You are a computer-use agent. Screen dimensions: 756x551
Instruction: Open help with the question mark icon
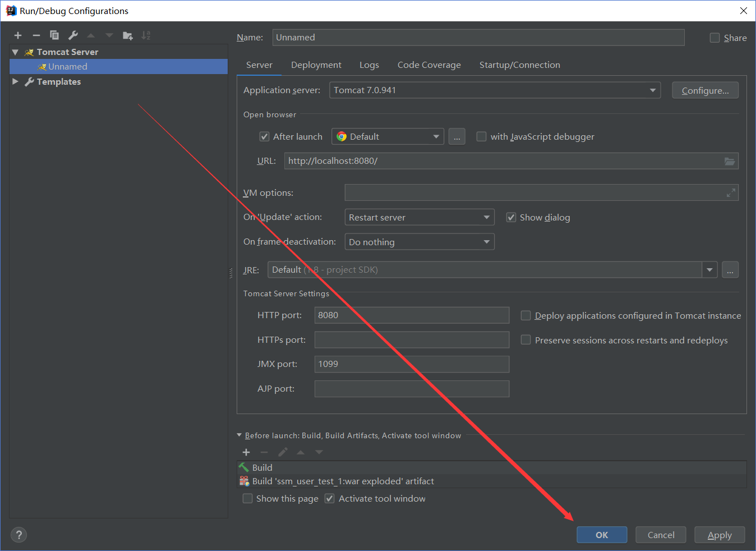[x=19, y=535]
